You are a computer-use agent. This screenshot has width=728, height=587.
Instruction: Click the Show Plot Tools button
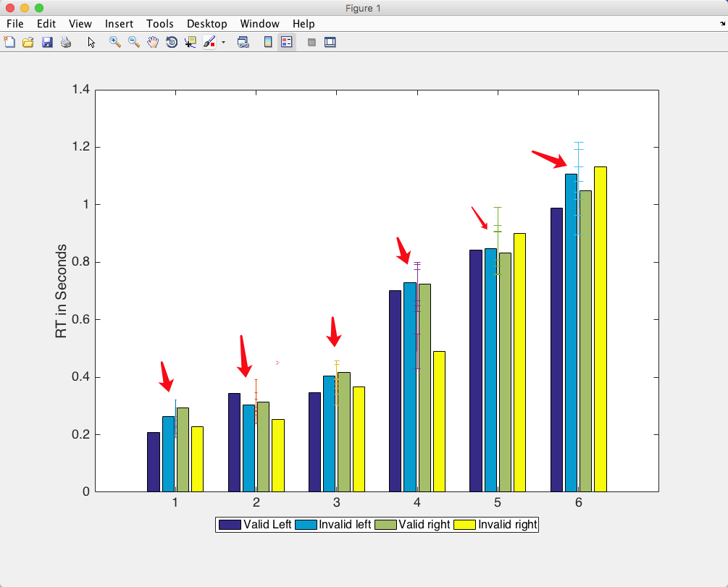330,42
